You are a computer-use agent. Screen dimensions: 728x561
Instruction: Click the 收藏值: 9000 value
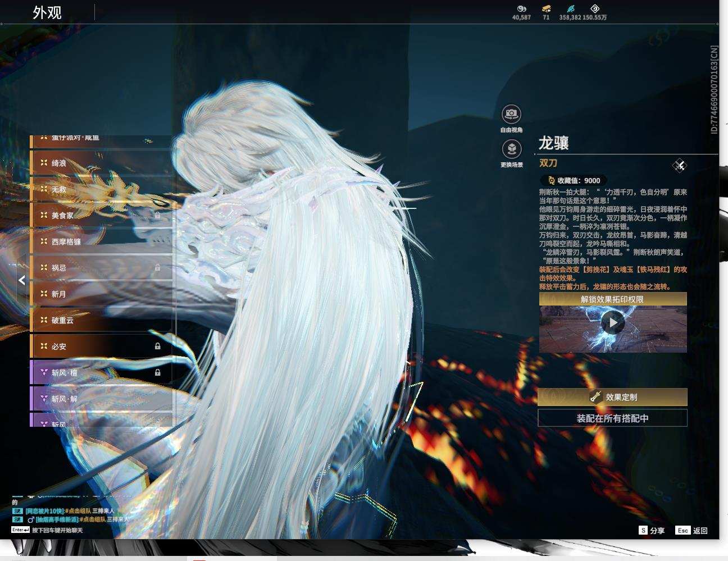point(579,180)
